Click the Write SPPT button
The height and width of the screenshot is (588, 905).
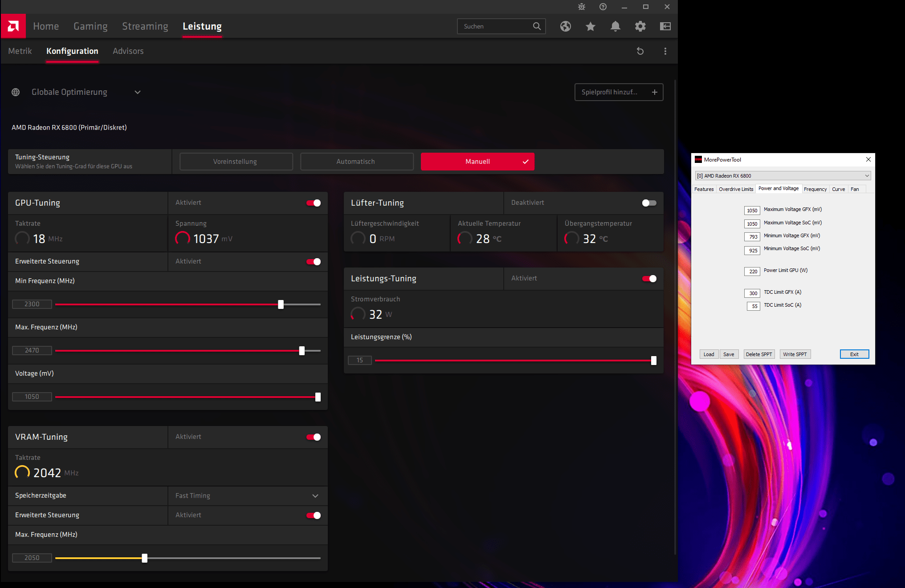(795, 354)
